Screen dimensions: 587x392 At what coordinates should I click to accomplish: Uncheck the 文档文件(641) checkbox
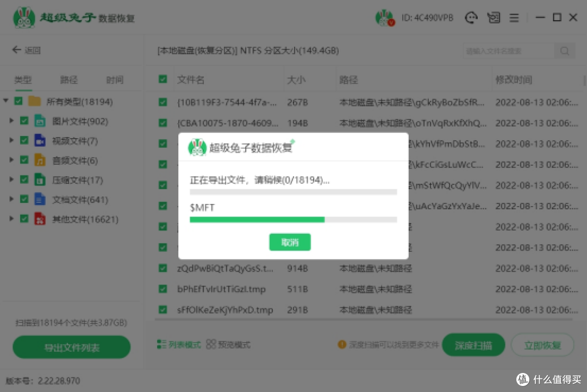pos(24,199)
